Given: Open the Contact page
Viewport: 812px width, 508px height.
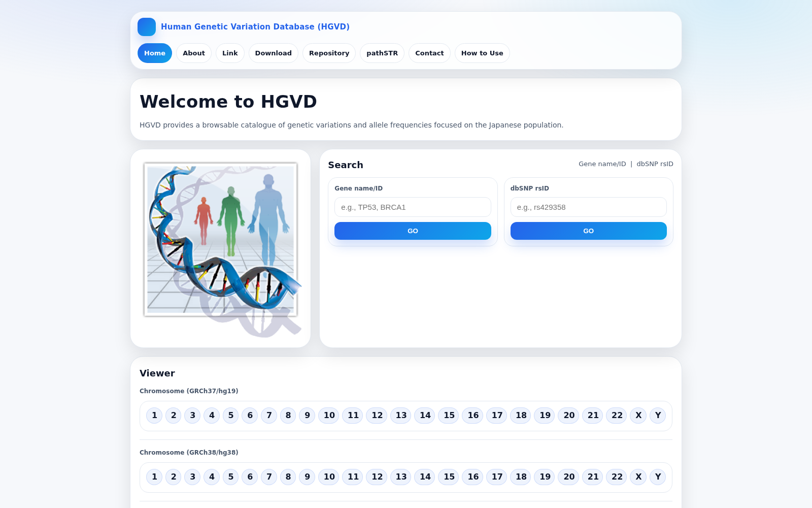Looking at the screenshot, I should tap(429, 53).
